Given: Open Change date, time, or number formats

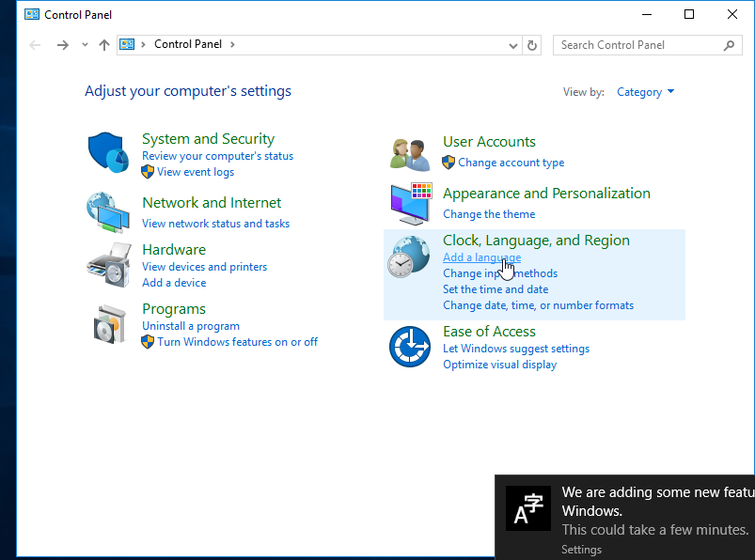Looking at the screenshot, I should pos(538,305).
